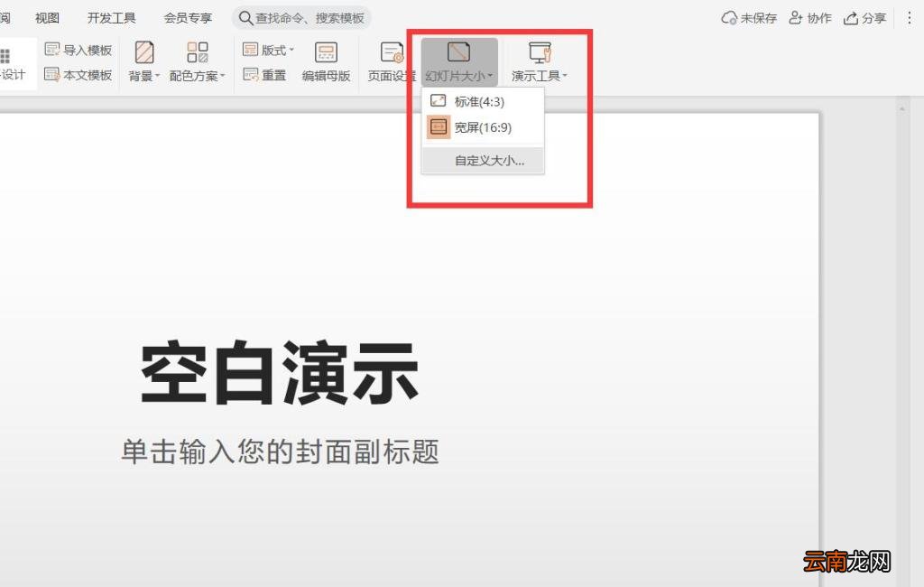Click 导入模板 import template button
Image resolution: width=924 pixels, height=587 pixels.
(x=79, y=51)
